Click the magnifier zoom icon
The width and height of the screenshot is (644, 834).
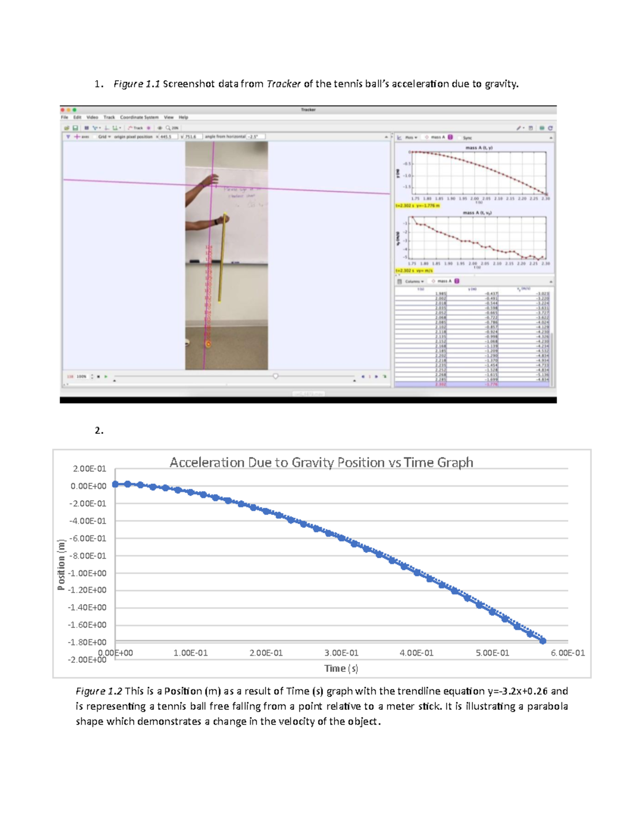168,127
